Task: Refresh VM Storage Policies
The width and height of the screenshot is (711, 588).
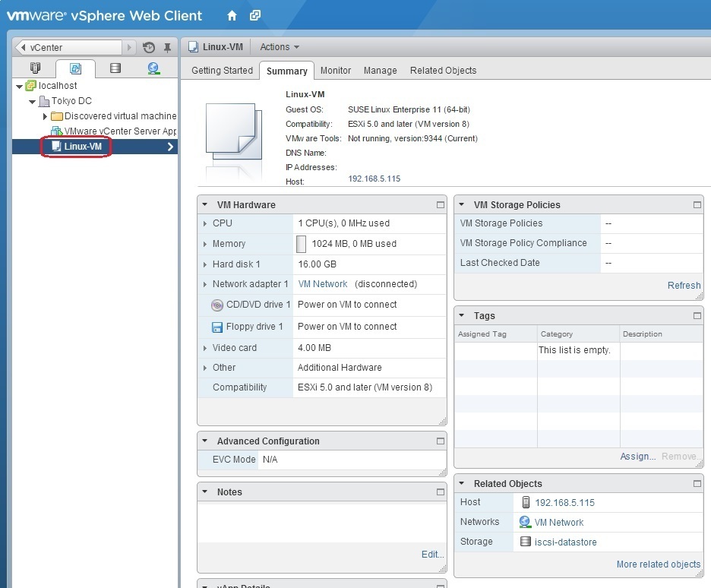Action: coord(684,285)
